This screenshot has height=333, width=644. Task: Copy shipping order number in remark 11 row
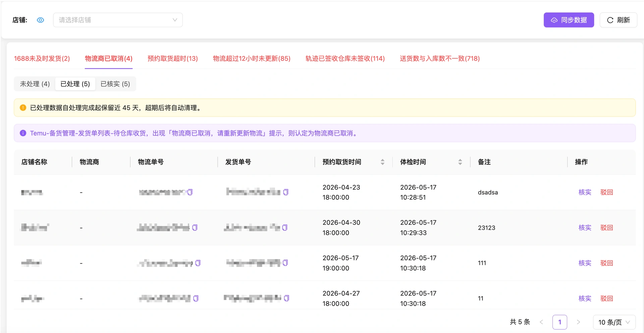coord(286,298)
